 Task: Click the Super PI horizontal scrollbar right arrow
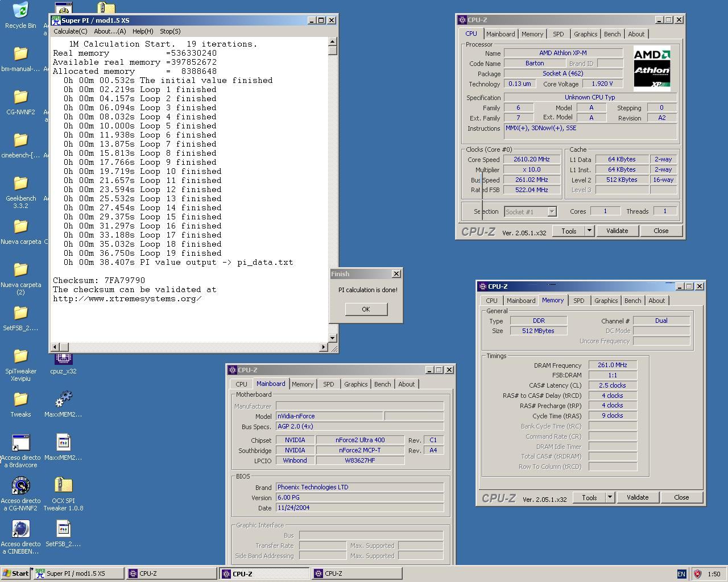click(x=324, y=347)
